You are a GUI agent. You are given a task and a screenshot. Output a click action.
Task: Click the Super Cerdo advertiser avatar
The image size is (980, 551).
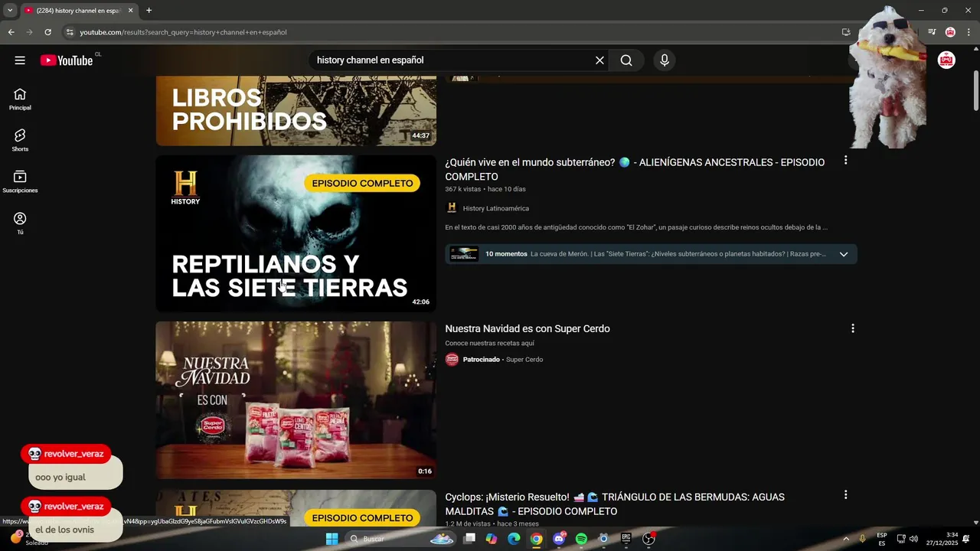tap(452, 360)
